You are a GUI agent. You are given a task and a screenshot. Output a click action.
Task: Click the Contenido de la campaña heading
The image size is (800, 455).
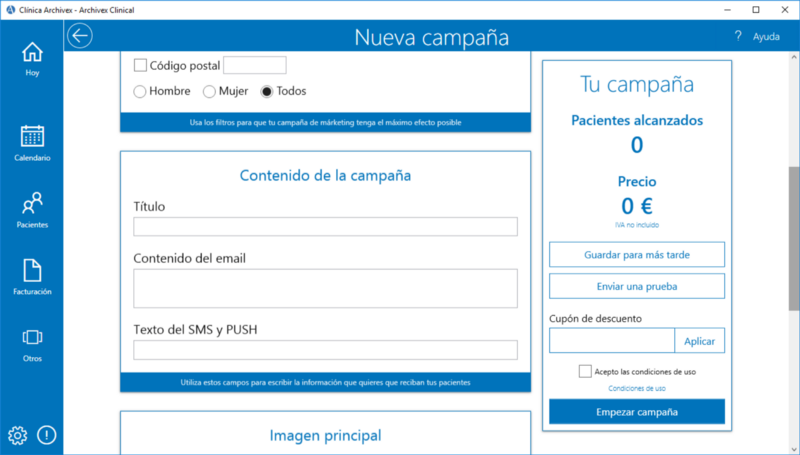(x=326, y=175)
